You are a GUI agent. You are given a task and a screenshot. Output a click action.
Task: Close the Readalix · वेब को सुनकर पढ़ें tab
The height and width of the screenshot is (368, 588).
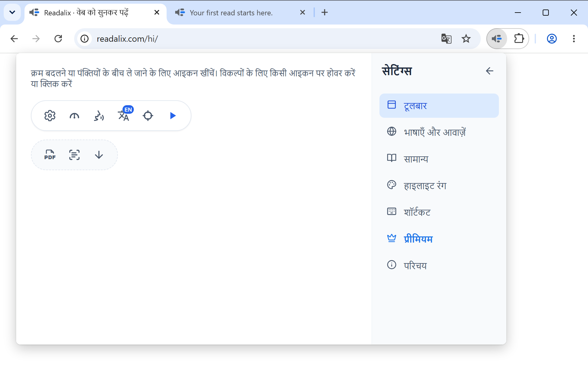coord(157,13)
